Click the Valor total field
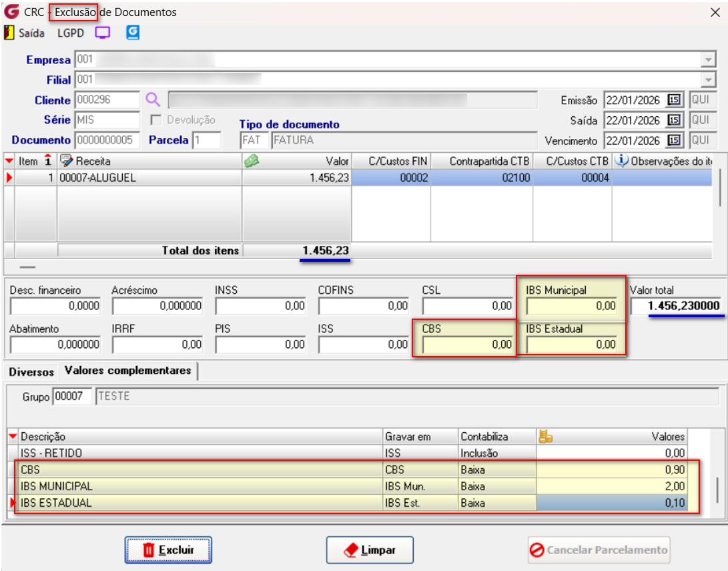This screenshot has width=728, height=571. pyautogui.click(x=675, y=306)
